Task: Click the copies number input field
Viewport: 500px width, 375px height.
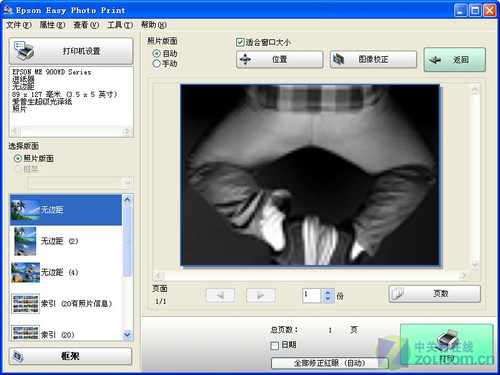Action: pos(312,295)
